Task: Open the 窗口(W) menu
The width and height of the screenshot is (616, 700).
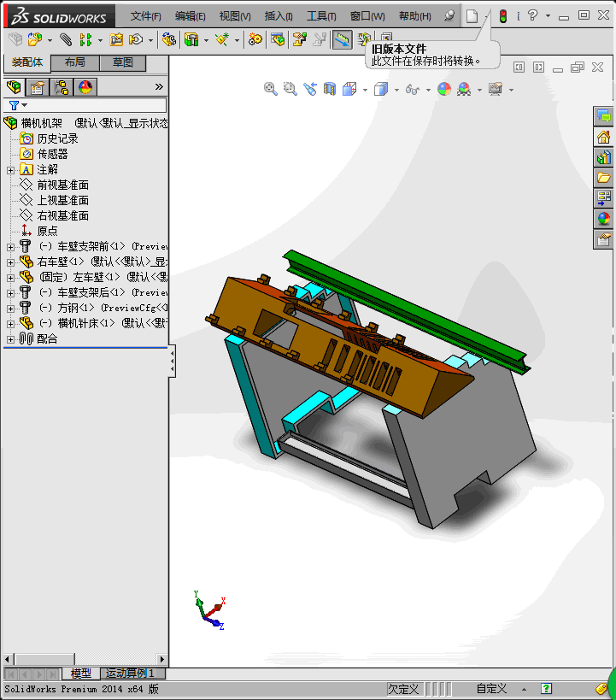Action: pyautogui.click(x=367, y=16)
